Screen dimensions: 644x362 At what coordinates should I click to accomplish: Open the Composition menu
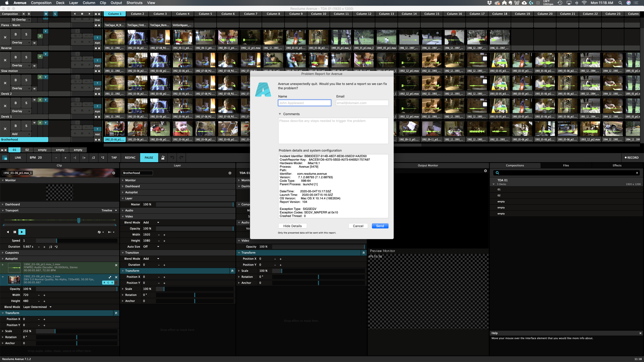coord(41,3)
